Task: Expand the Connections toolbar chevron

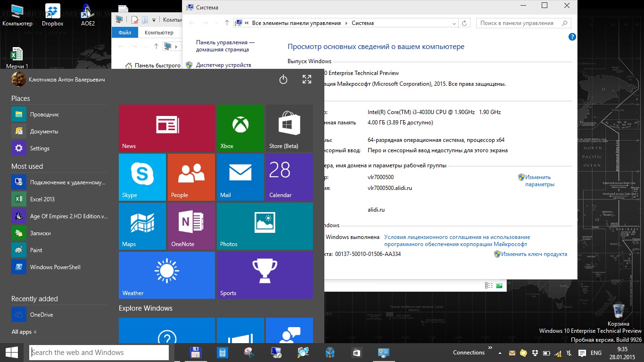Action: (x=490, y=349)
